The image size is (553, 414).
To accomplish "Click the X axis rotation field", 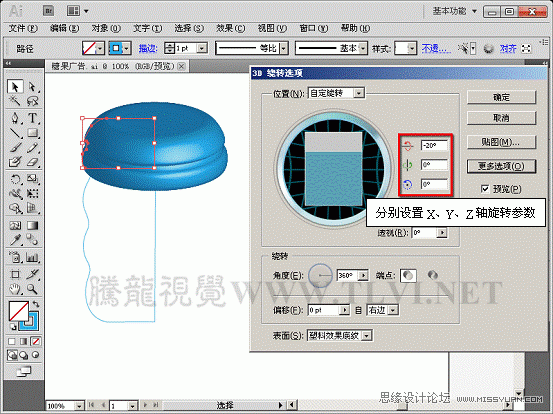I will (x=434, y=145).
